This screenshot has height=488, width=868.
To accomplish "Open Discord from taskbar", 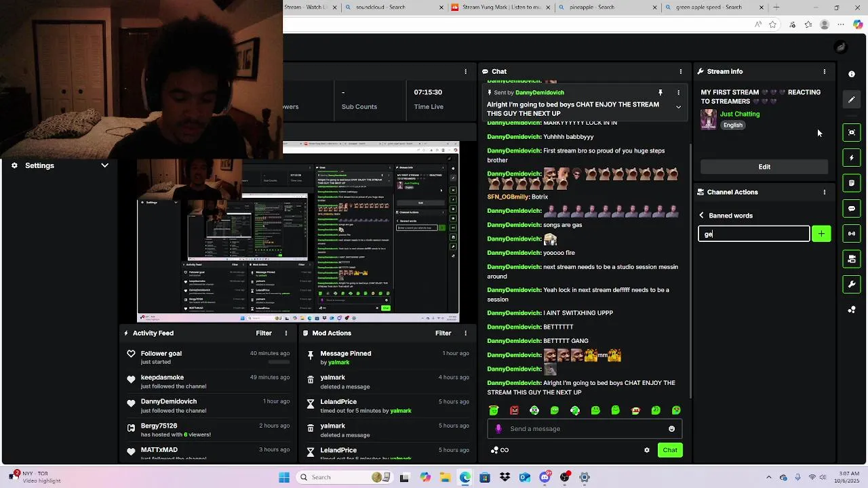I will (545, 477).
